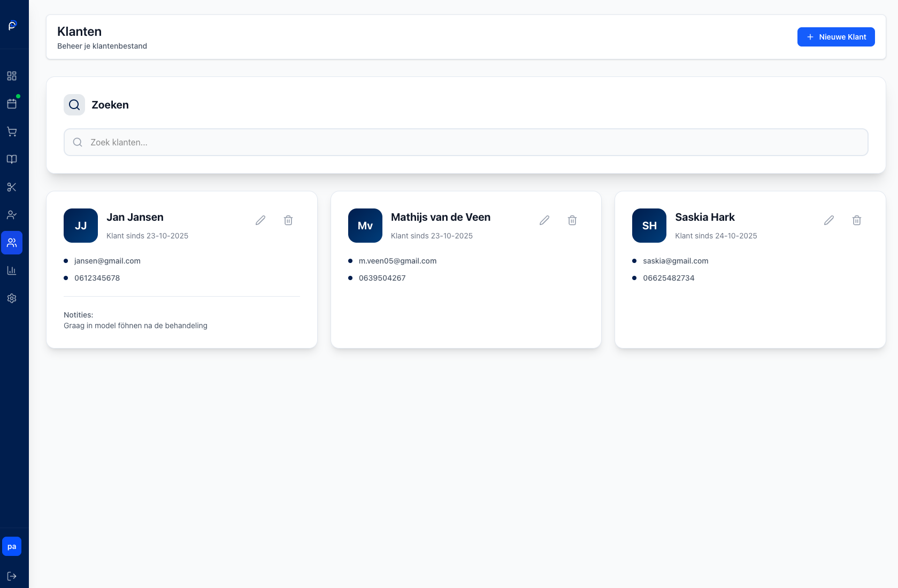Image resolution: width=898 pixels, height=588 pixels.
Task: Open the settings gear icon in sidebar
Action: (12, 298)
